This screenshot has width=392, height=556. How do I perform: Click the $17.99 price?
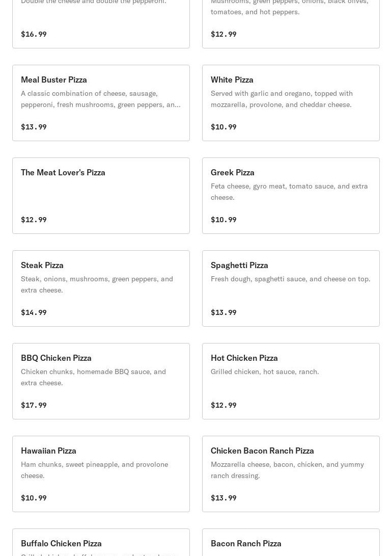pos(34,405)
